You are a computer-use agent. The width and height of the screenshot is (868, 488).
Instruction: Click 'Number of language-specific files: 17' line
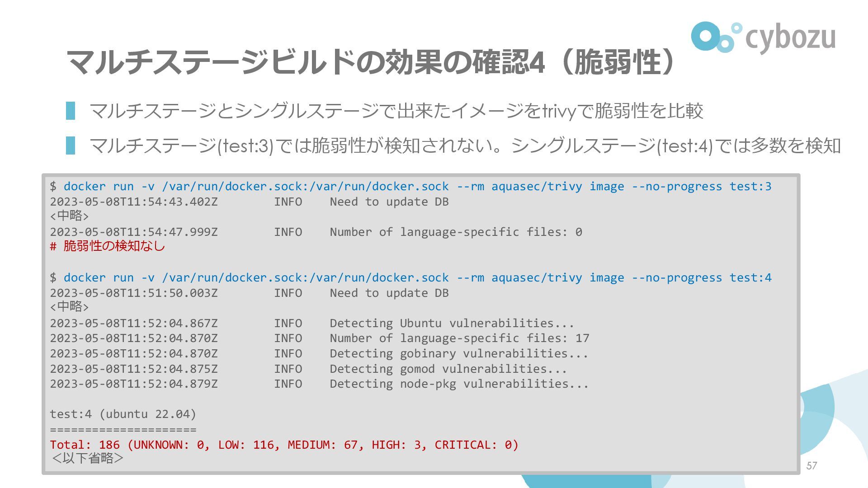(320, 338)
